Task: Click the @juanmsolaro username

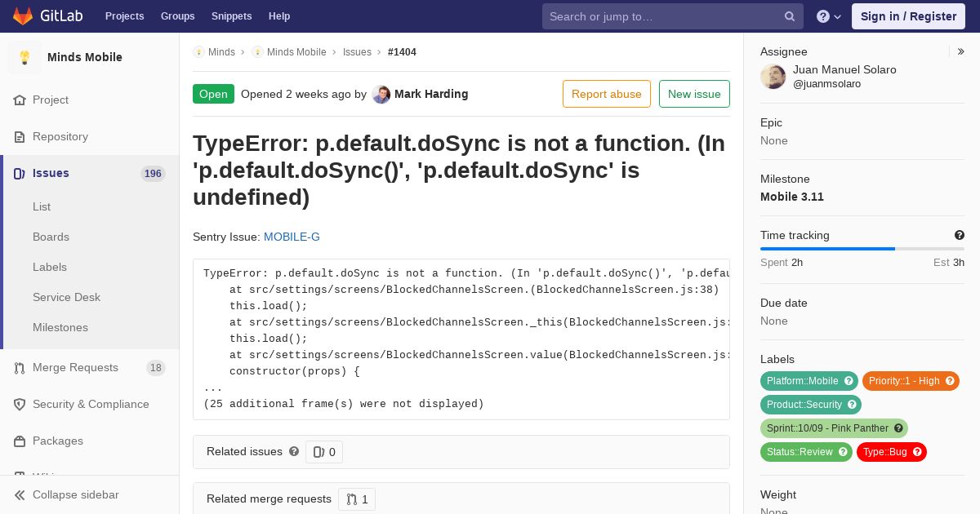Action: 826,84
